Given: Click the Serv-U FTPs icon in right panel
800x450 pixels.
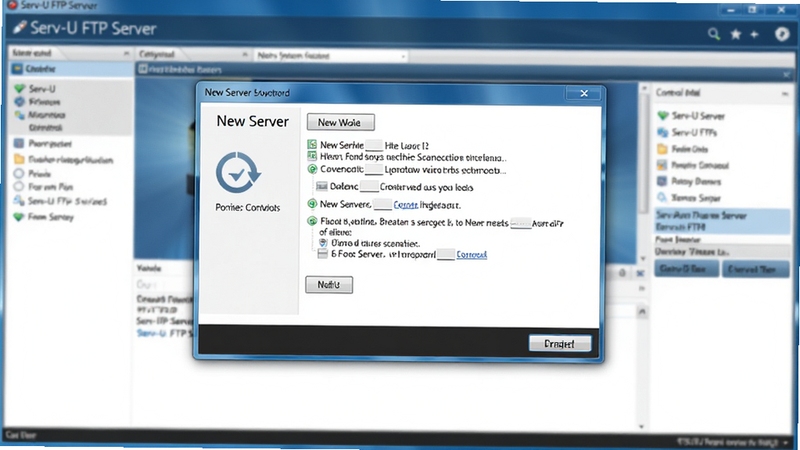Looking at the screenshot, I should tap(662, 133).
